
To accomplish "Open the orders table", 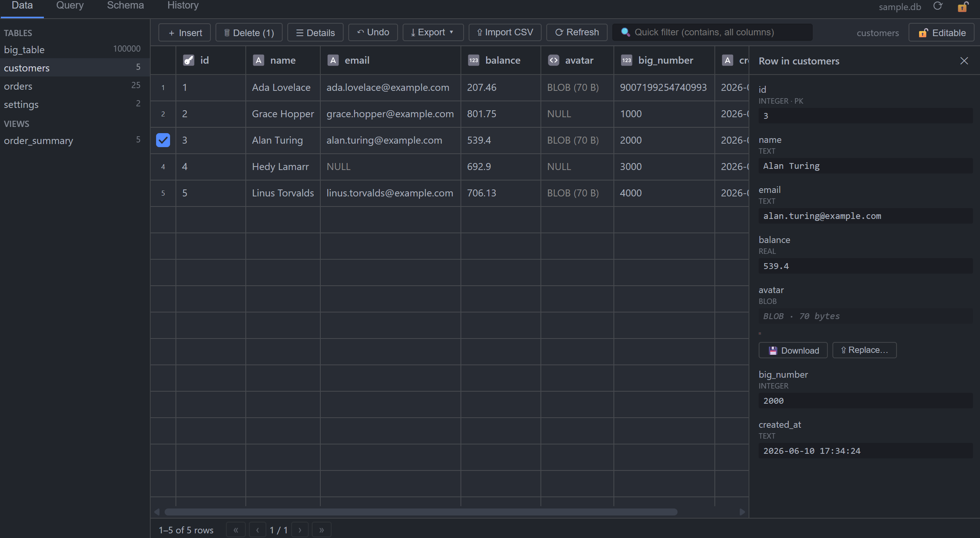I will [74, 86].
